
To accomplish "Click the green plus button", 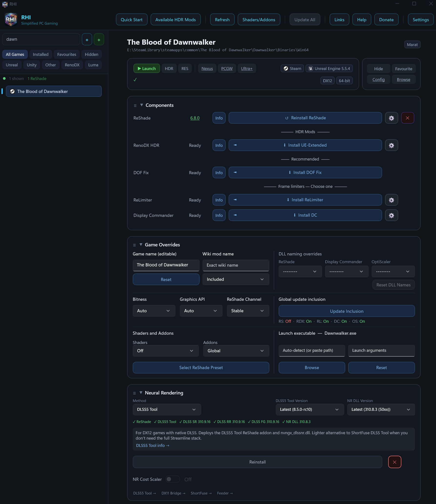I will tap(99, 40).
